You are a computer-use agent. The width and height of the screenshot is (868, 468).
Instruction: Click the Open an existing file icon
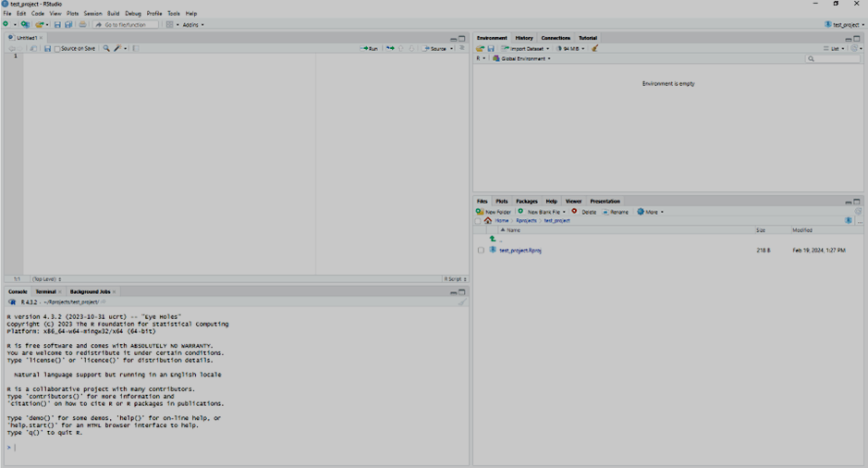(x=39, y=24)
